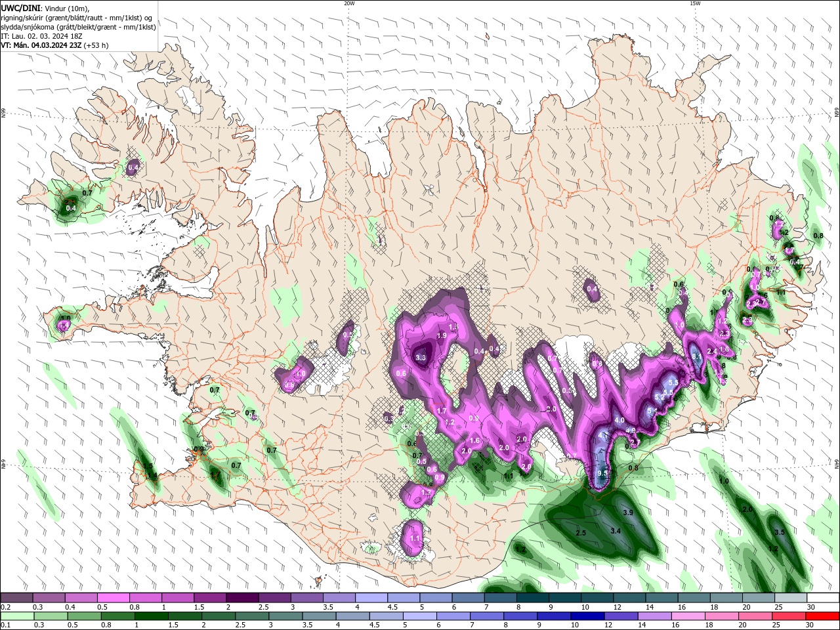Pick the 14 swatch in the upper snow scale
Screen dimensions: 840x630
661,598
